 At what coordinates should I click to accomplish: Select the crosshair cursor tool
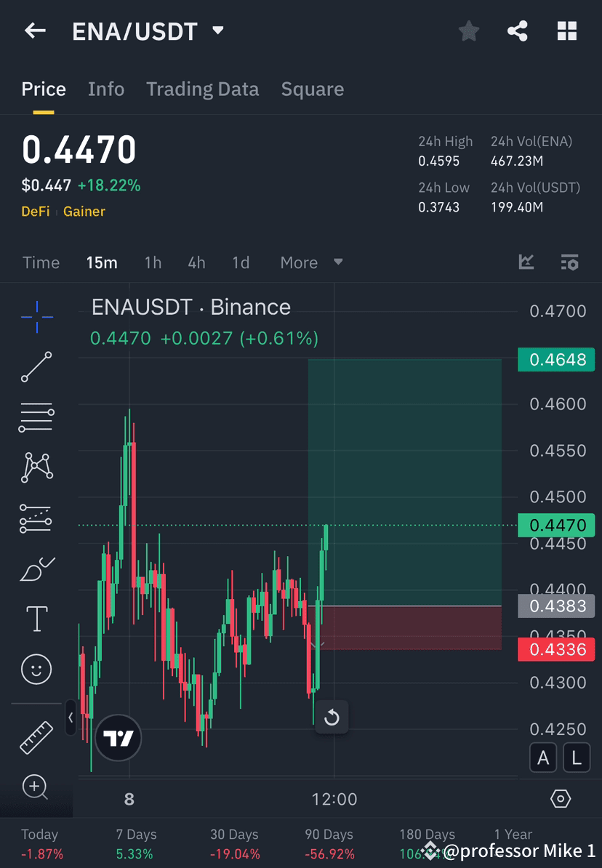(36, 316)
